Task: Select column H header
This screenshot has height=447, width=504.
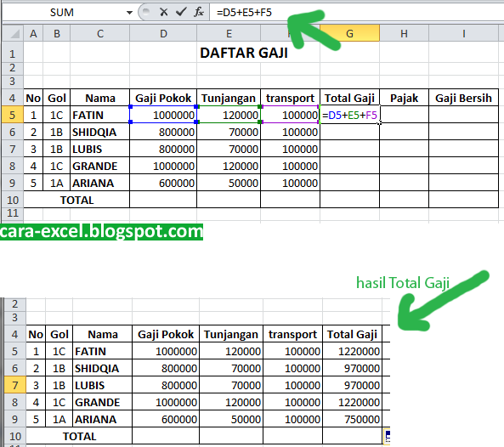Action: (404, 33)
